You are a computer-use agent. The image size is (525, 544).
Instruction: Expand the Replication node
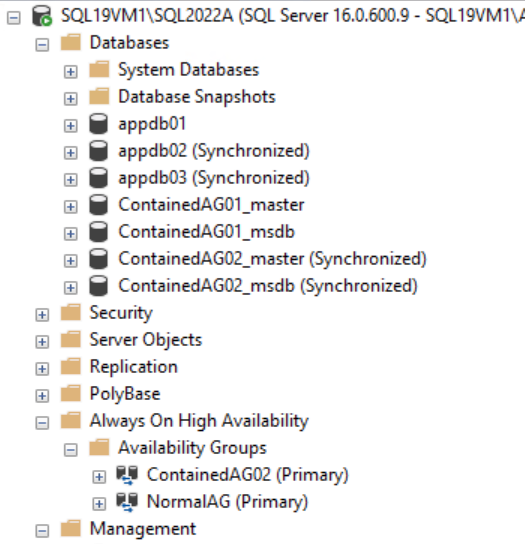[42, 369]
